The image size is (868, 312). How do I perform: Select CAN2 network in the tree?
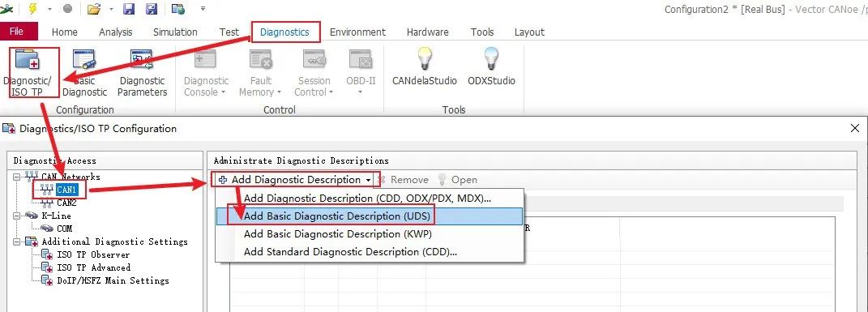click(66, 203)
